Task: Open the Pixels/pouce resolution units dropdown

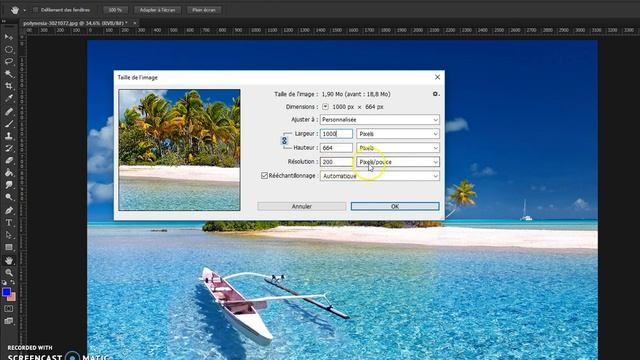Action: point(398,162)
